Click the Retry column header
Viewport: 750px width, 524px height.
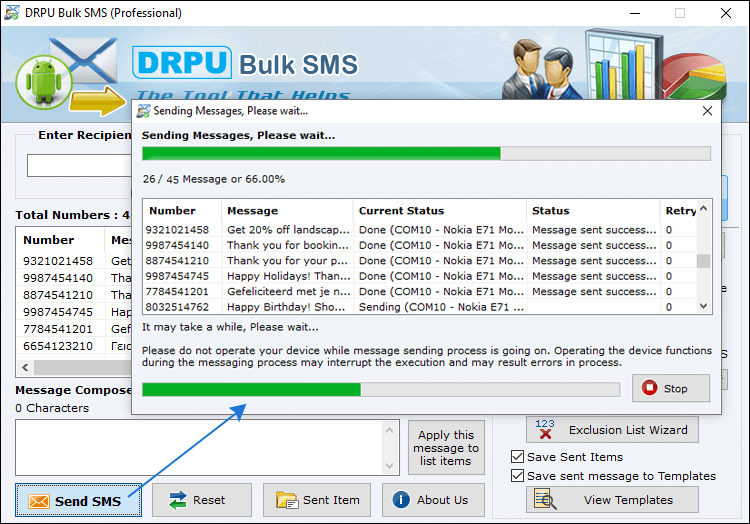point(680,211)
